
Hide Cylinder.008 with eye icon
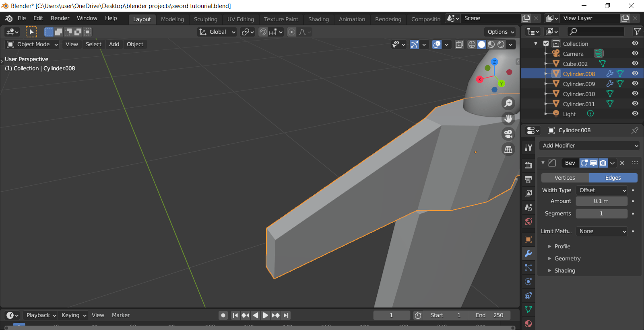[635, 74]
